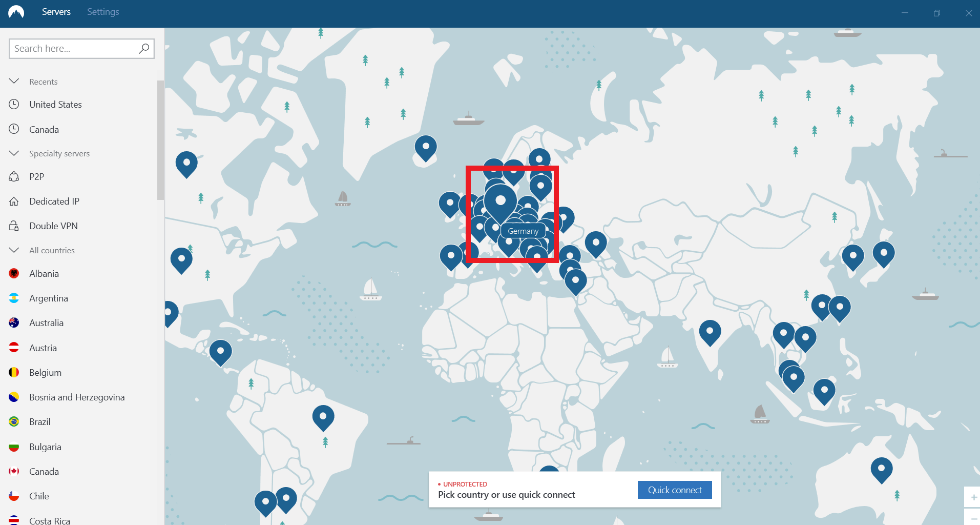Click the Georgia map pin near Caspian
The width and height of the screenshot is (980, 525).
point(596,244)
